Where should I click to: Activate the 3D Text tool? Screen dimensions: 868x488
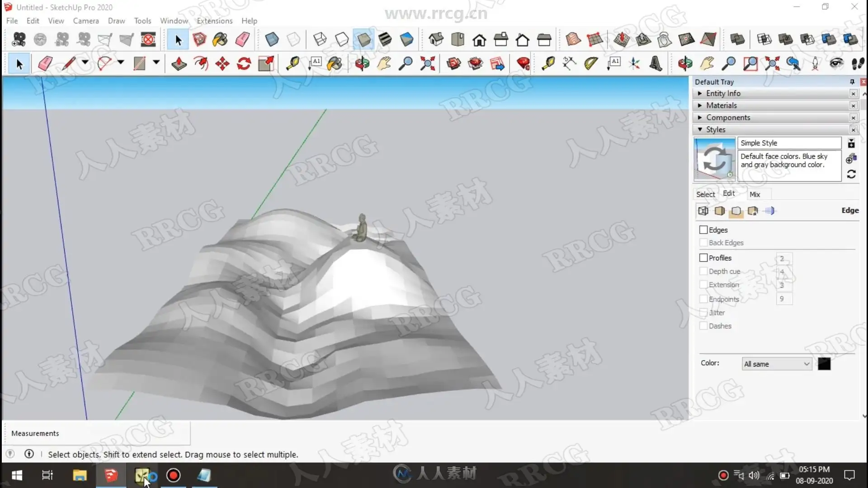pos(656,63)
